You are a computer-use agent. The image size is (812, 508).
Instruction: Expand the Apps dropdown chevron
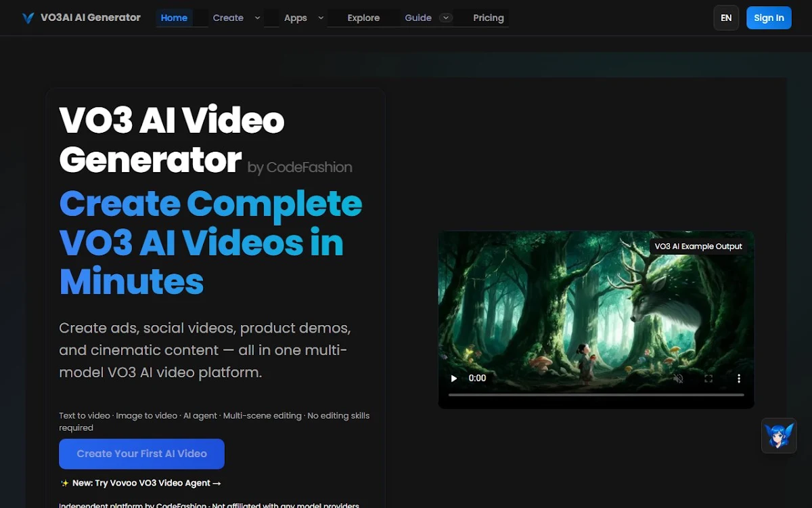pyautogui.click(x=321, y=18)
